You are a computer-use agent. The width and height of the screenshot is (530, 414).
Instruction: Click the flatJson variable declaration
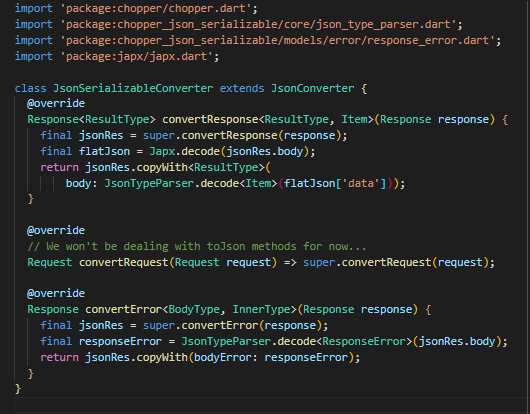pyautogui.click(x=104, y=151)
